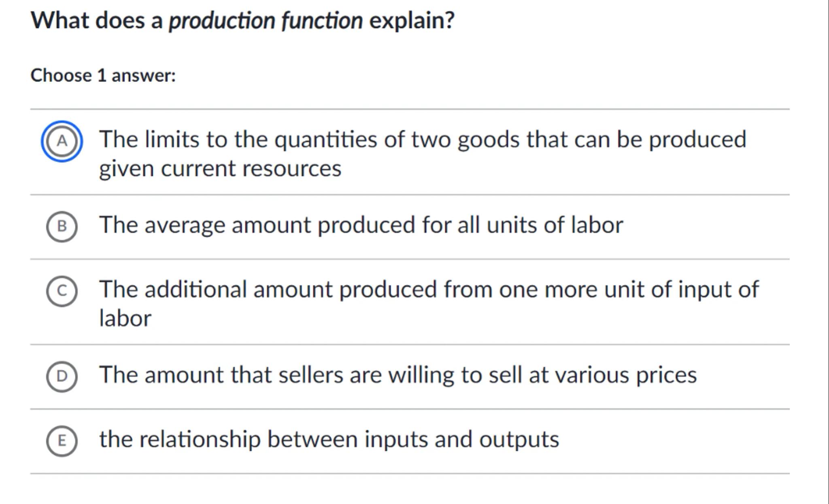Click the italic 'production function' term
Viewport: 829px width, 504px height.
tap(266, 20)
